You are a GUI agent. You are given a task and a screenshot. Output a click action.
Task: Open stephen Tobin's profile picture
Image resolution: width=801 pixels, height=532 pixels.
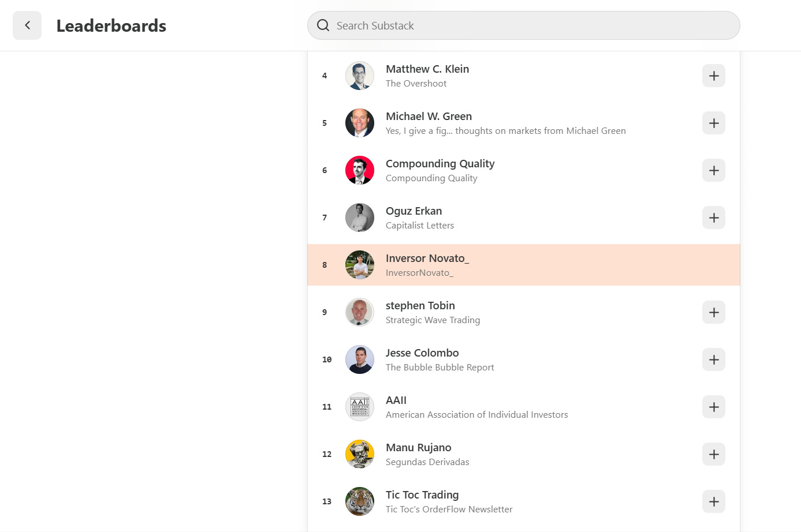click(x=360, y=312)
